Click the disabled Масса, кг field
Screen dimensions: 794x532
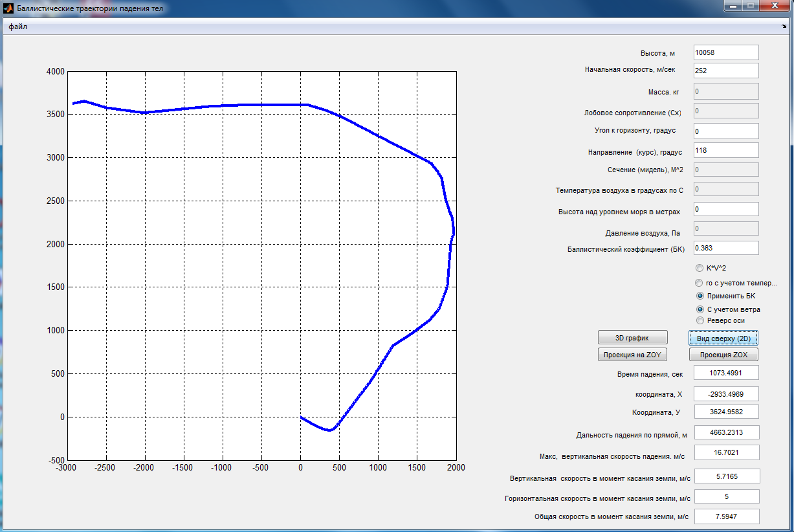pos(725,91)
